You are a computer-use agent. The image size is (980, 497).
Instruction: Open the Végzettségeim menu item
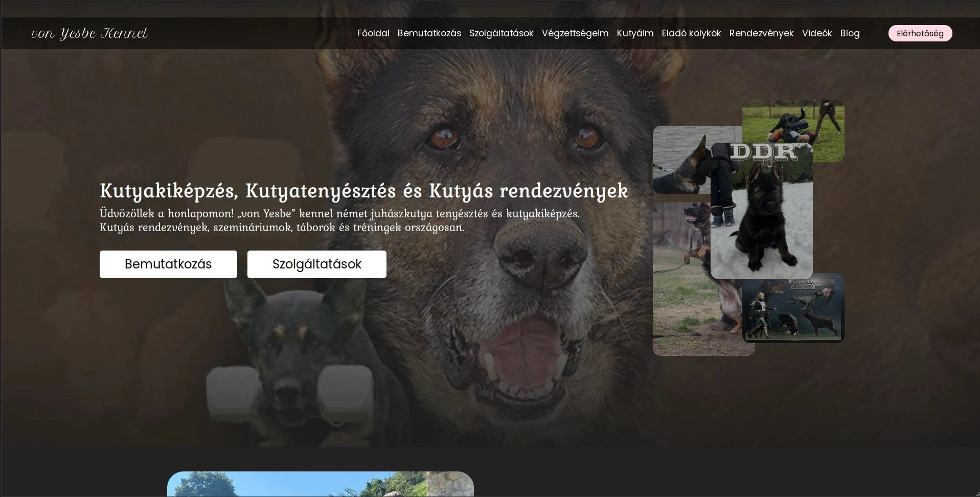click(x=575, y=33)
